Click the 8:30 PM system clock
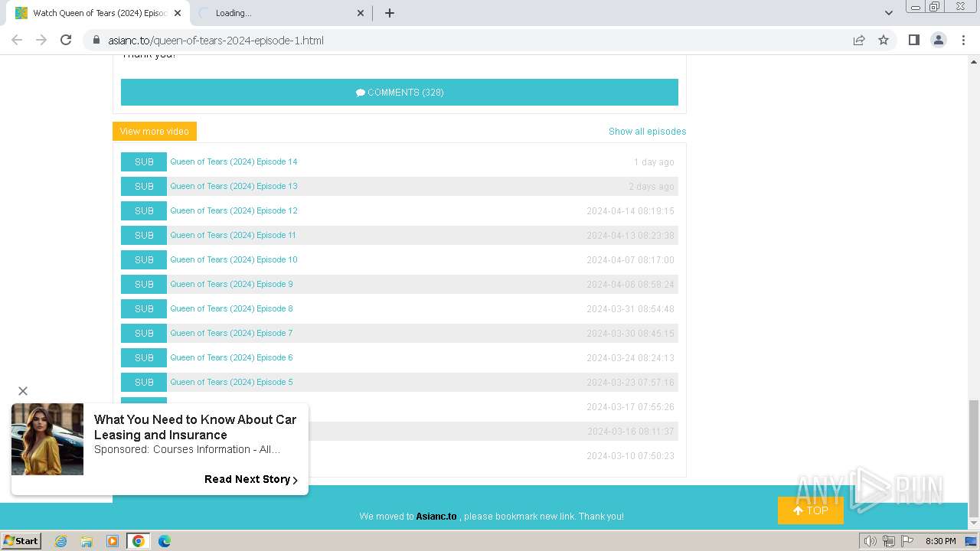 (x=941, y=541)
